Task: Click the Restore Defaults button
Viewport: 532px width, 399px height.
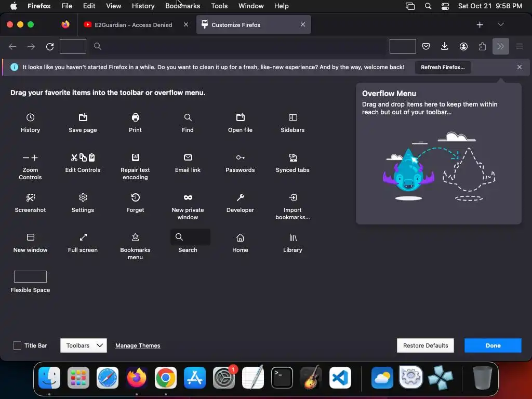Action: tap(425, 345)
